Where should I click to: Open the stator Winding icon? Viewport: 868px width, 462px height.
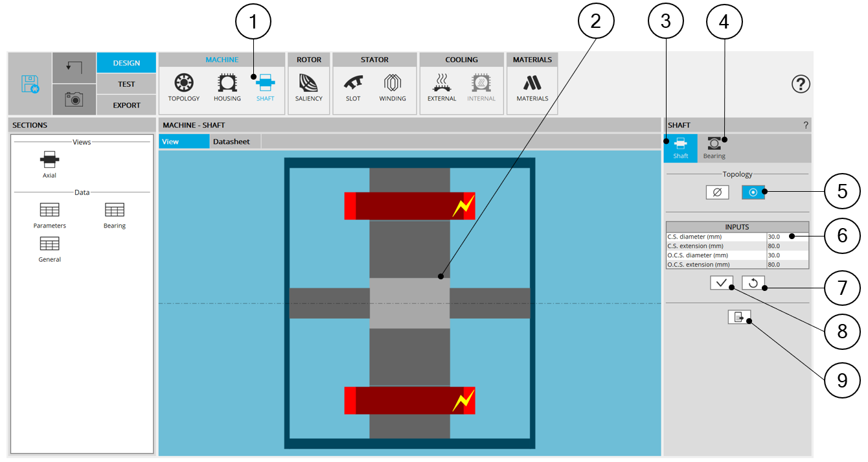393,87
